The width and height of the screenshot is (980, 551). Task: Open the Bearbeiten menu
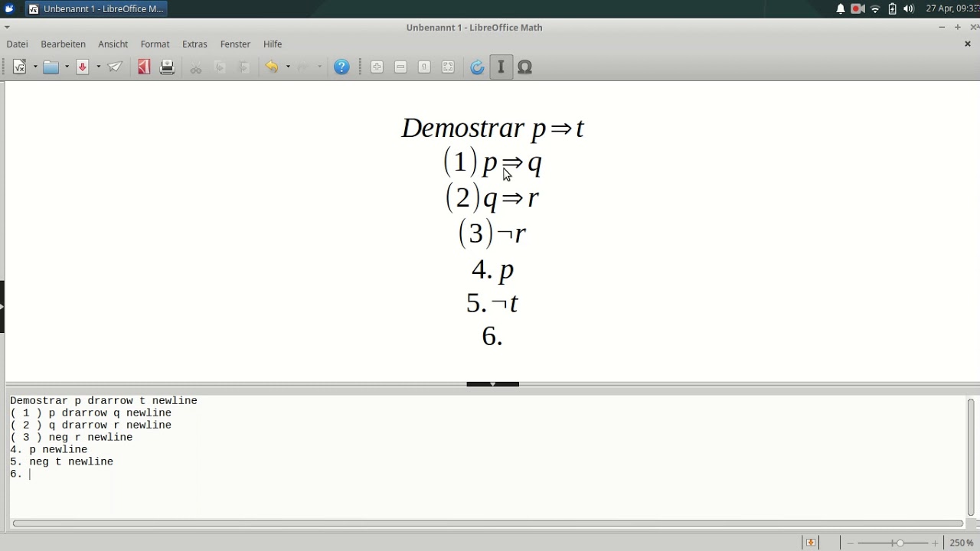click(63, 44)
